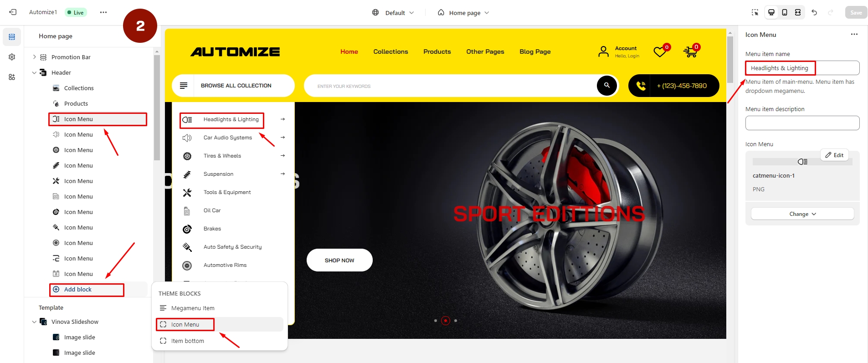Image resolution: width=868 pixels, height=363 pixels.
Task: Click the Menu item description field
Action: point(802,123)
